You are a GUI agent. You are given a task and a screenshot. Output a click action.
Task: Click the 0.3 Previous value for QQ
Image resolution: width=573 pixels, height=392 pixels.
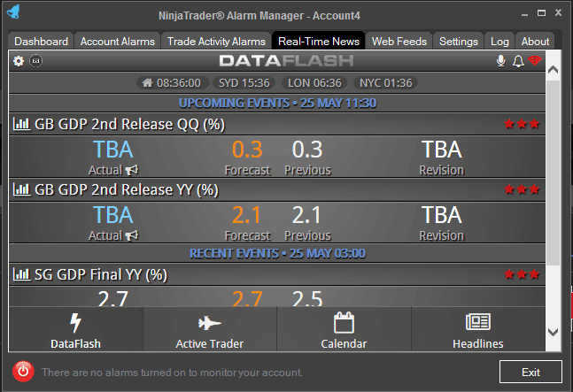[307, 150]
